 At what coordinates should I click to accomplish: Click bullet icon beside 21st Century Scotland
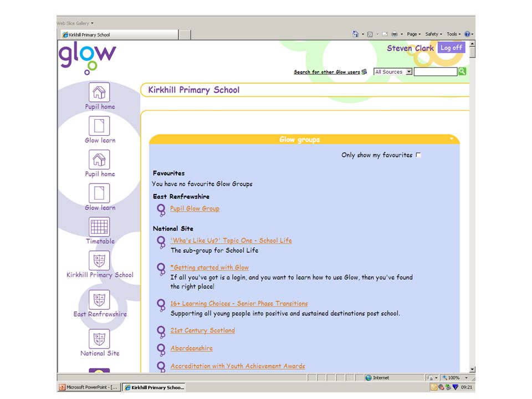pyautogui.click(x=161, y=331)
